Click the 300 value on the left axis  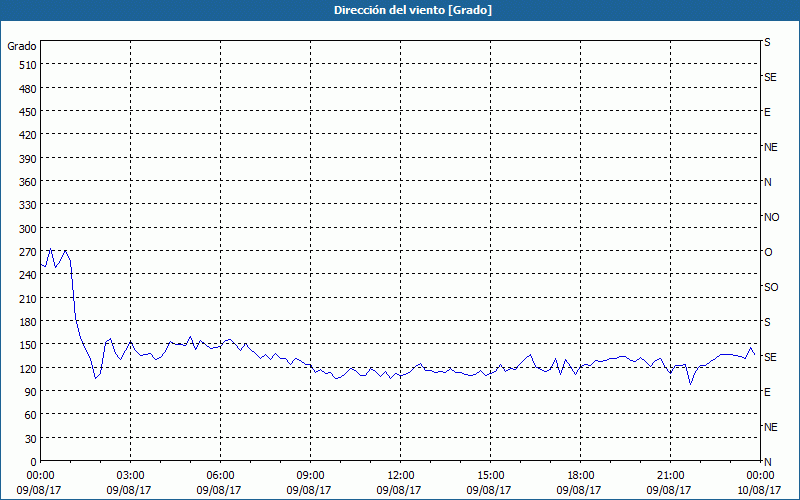28,229
